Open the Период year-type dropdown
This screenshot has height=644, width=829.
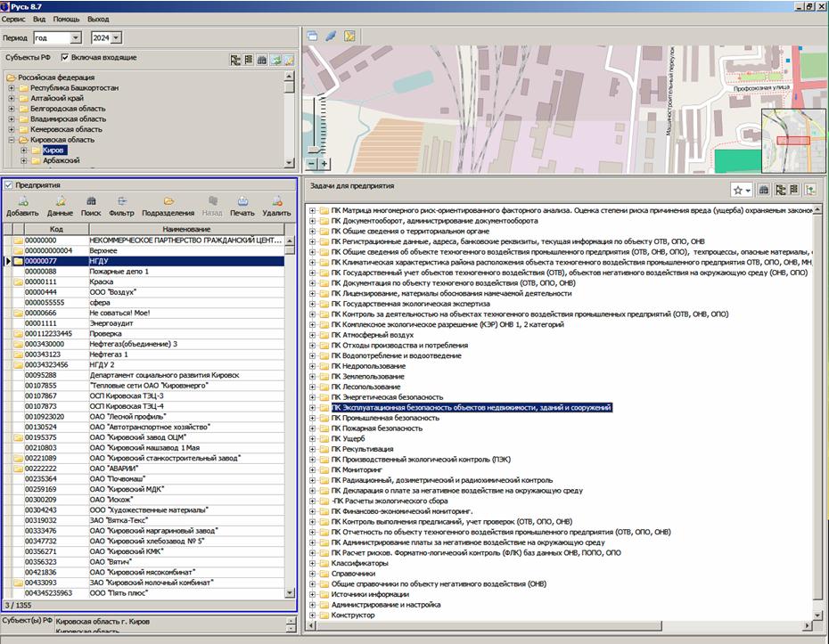coord(75,38)
